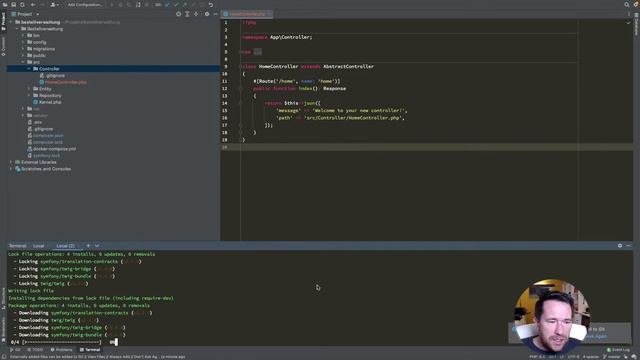Switch to HomeController.php editor tab
The height and width of the screenshot is (360, 640).
pyautogui.click(x=247, y=14)
